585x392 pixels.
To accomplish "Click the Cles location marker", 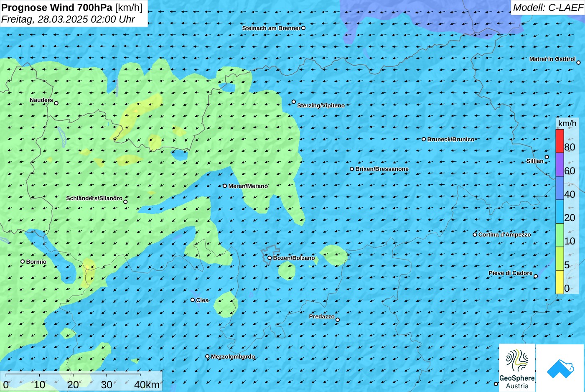I will (193, 300).
